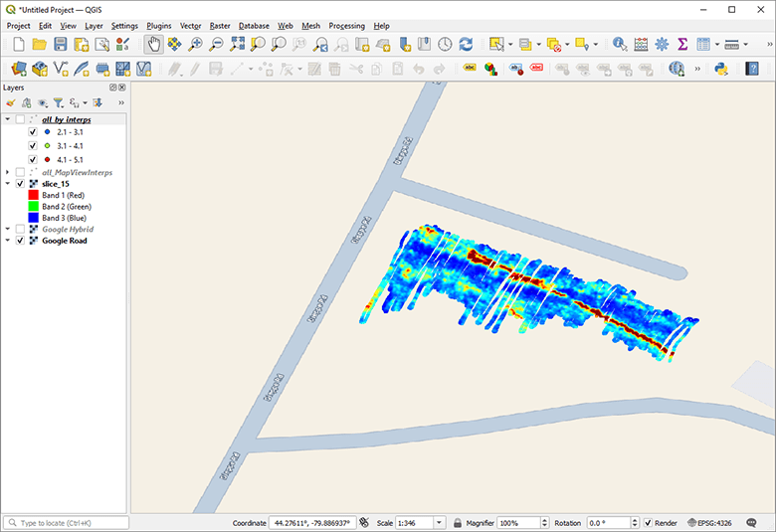776x532 pixels.
Task: Collapse the all_by_interps layer group
Action: 8,119
